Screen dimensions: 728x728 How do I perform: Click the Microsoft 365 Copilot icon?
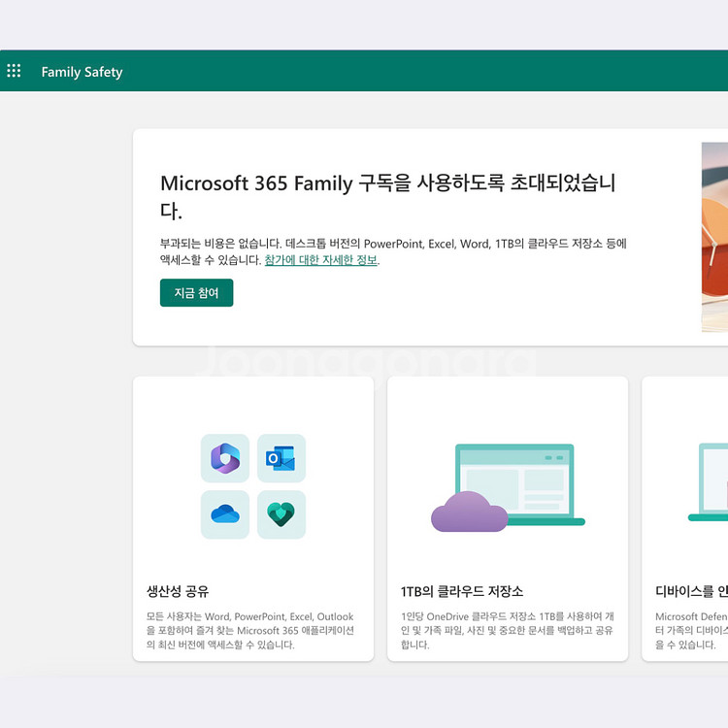tap(225, 458)
